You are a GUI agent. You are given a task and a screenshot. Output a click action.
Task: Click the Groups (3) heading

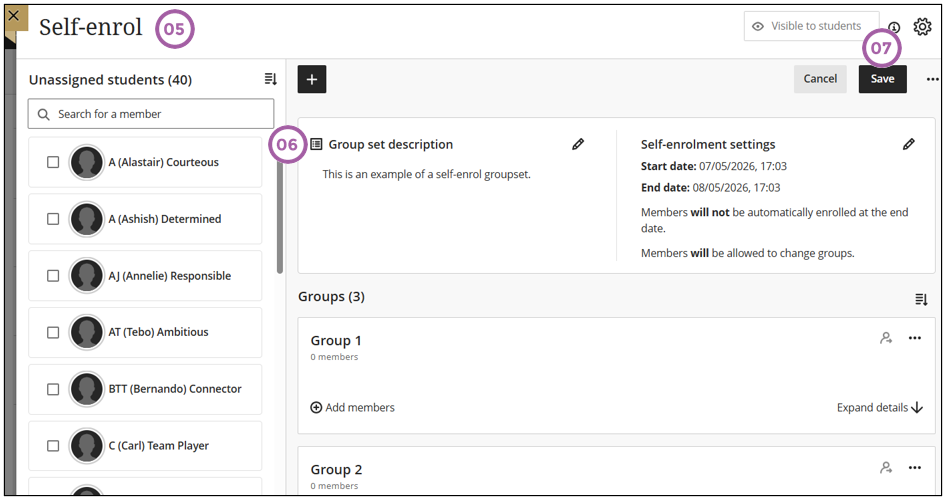pos(331,297)
